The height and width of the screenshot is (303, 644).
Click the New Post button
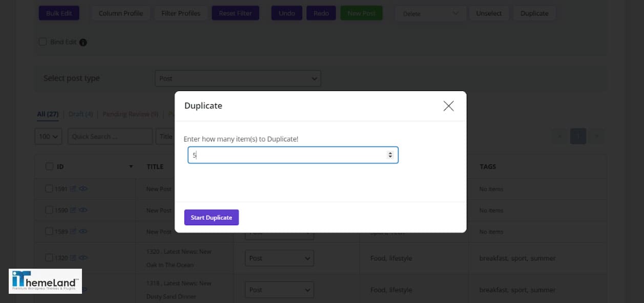361,13
